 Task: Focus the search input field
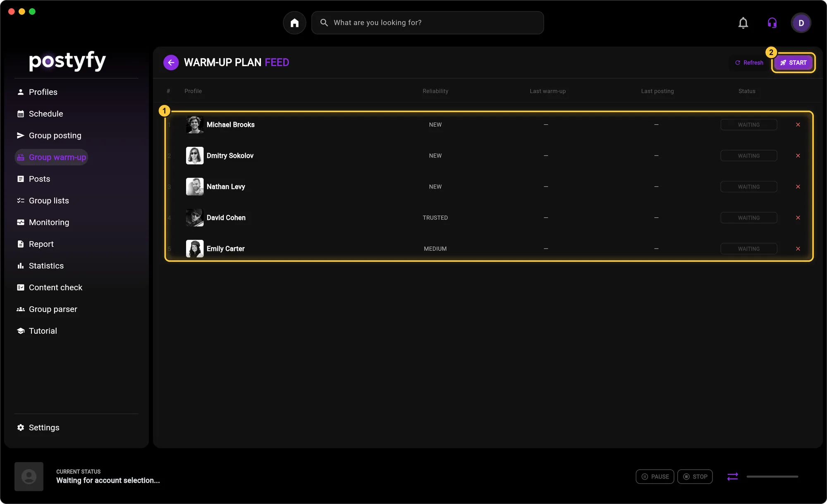click(x=428, y=23)
